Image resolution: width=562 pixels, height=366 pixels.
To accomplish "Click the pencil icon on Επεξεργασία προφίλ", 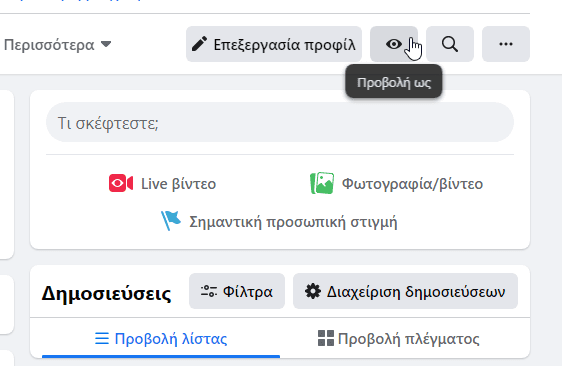I will [199, 44].
